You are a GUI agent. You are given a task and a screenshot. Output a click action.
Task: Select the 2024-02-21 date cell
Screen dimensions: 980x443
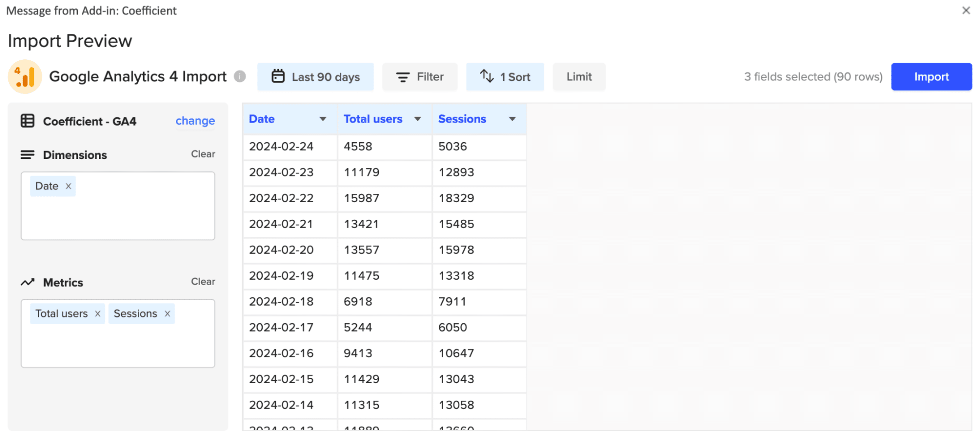(x=290, y=224)
